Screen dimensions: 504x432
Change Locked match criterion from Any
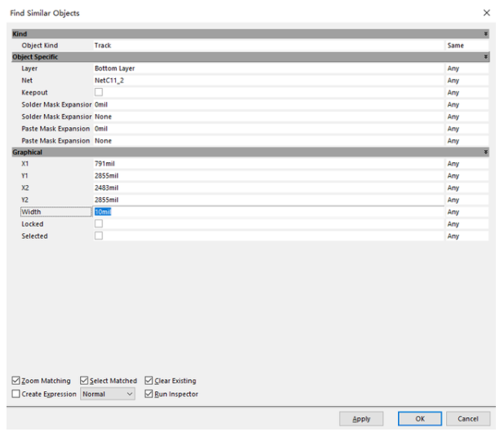[x=467, y=224]
